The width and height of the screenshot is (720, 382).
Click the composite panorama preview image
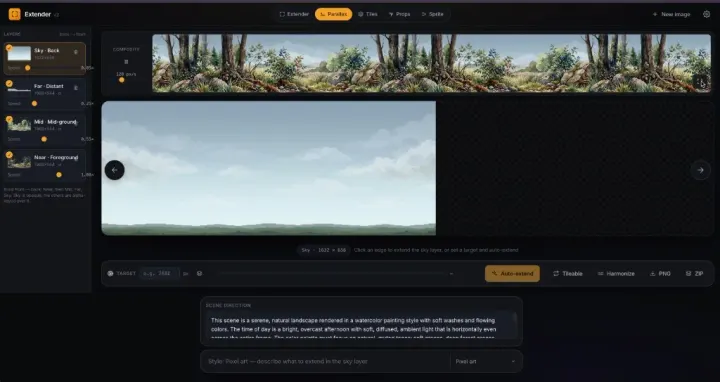click(x=431, y=63)
